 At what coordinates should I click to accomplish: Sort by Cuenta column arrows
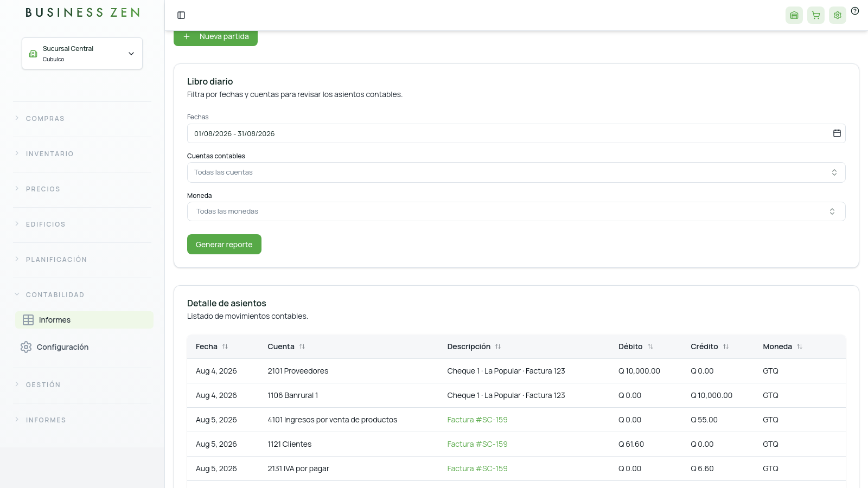302,346
